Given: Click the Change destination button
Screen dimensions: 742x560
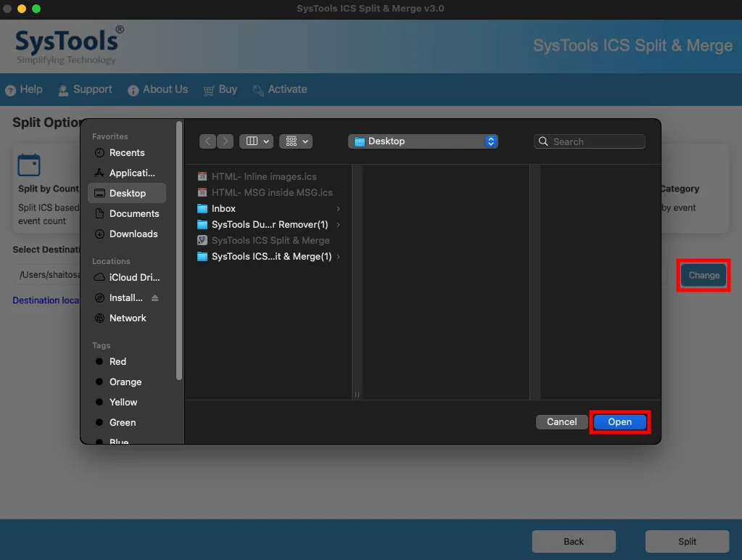Looking at the screenshot, I should click(704, 275).
